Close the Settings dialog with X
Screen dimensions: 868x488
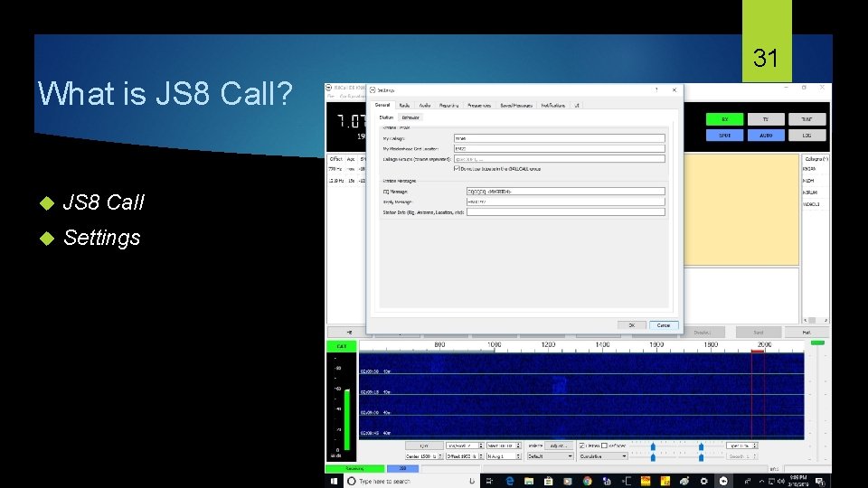(675, 89)
